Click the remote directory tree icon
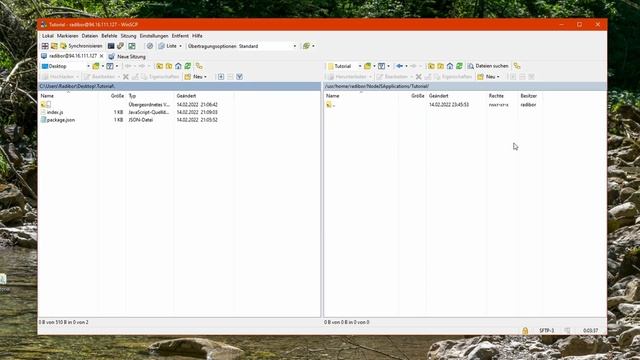This screenshot has width=640, height=360. click(517, 66)
